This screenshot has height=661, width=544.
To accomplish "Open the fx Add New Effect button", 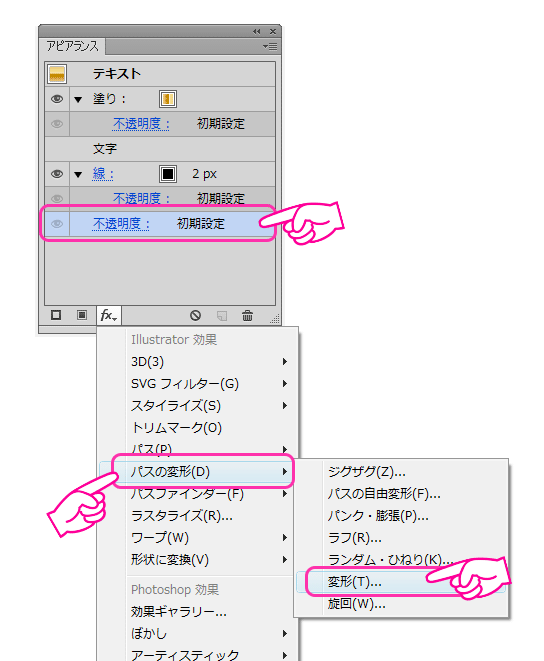I will [109, 315].
